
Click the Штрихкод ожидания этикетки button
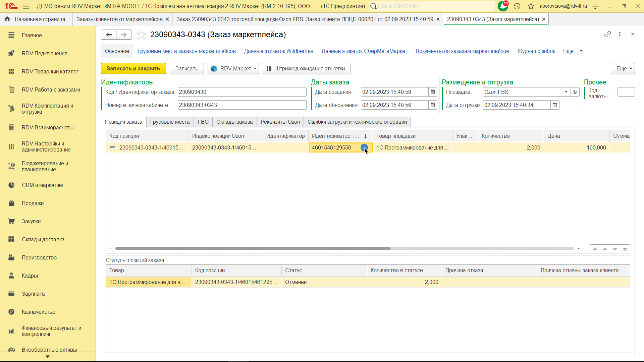(306, 68)
